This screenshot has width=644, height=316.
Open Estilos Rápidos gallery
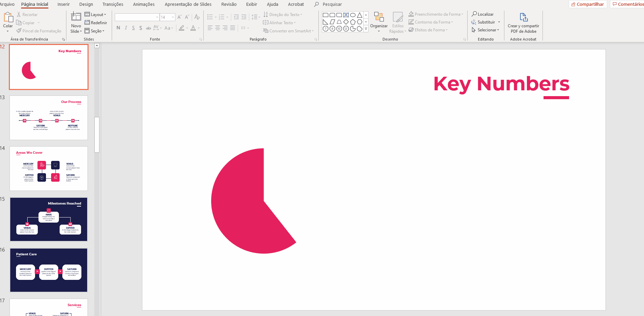pos(398,22)
